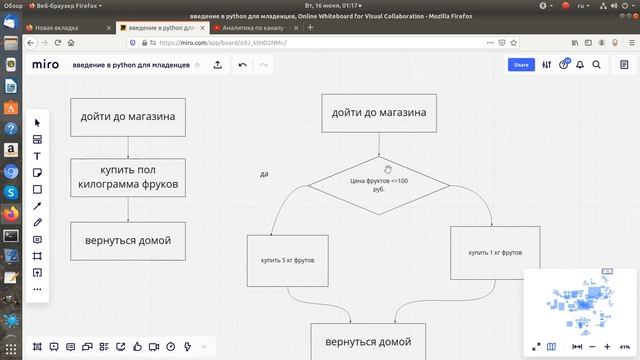Select the 'введение в python' Firefox tab
This screenshot has width=640, height=360.
coord(161,28)
